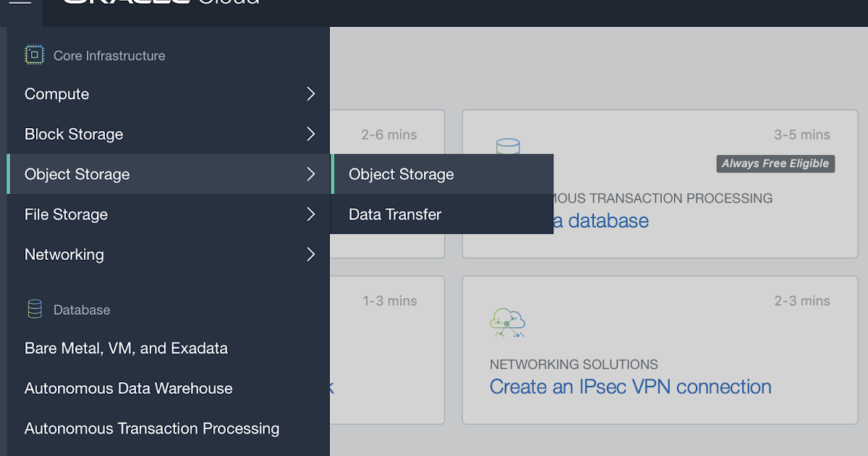Highlight Object Storage in the left sidebar
The height and width of the screenshot is (456, 868).
click(x=77, y=174)
